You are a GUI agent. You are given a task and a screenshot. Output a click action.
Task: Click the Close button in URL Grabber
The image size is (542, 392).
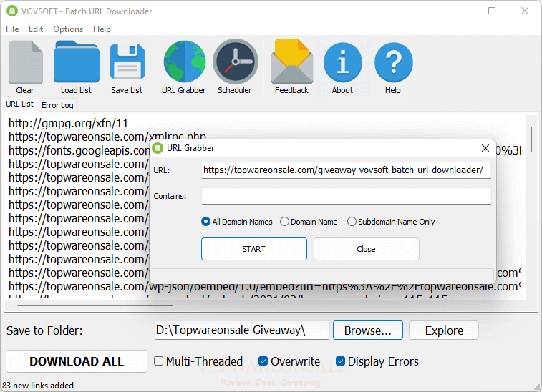point(367,249)
